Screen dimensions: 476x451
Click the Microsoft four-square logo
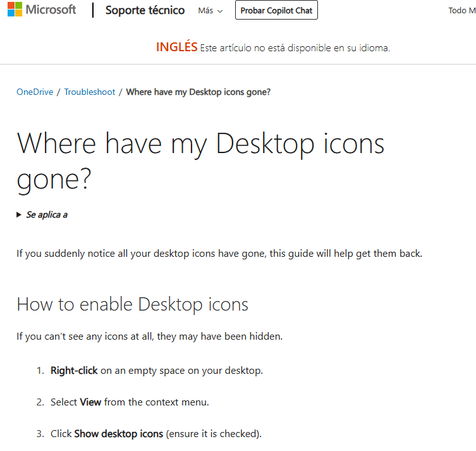click(x=15, y=10)
